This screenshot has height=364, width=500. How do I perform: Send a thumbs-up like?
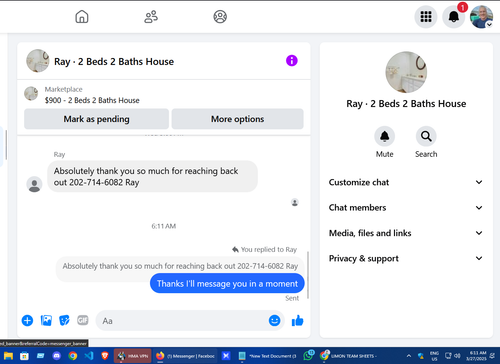[297, 321]
